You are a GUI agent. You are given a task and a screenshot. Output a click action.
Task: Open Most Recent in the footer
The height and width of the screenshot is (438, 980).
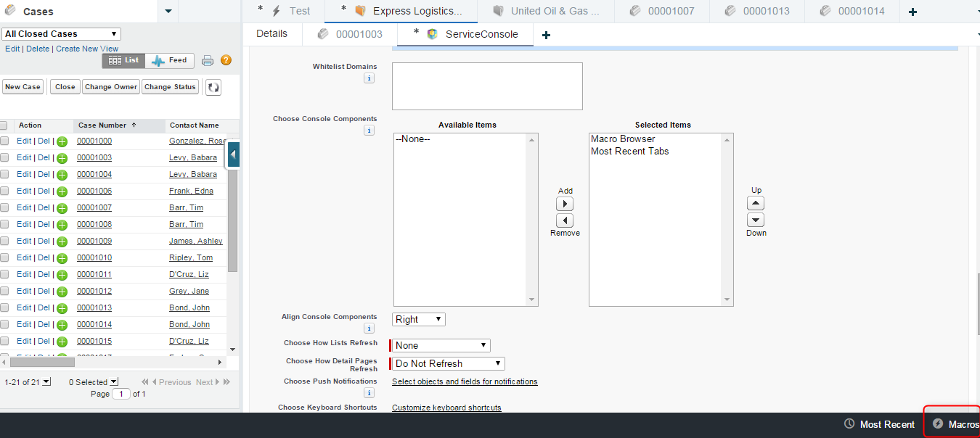coord(878,424)
